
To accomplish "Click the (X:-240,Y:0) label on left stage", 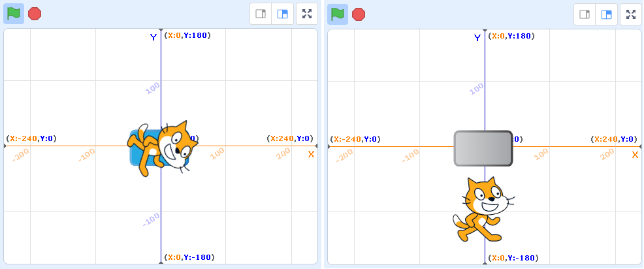I will pos(31,138).
